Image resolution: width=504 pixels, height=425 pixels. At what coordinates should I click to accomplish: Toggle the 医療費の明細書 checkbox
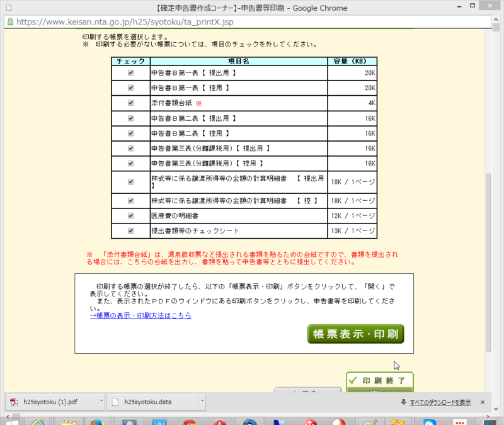(x=130, y=215)
